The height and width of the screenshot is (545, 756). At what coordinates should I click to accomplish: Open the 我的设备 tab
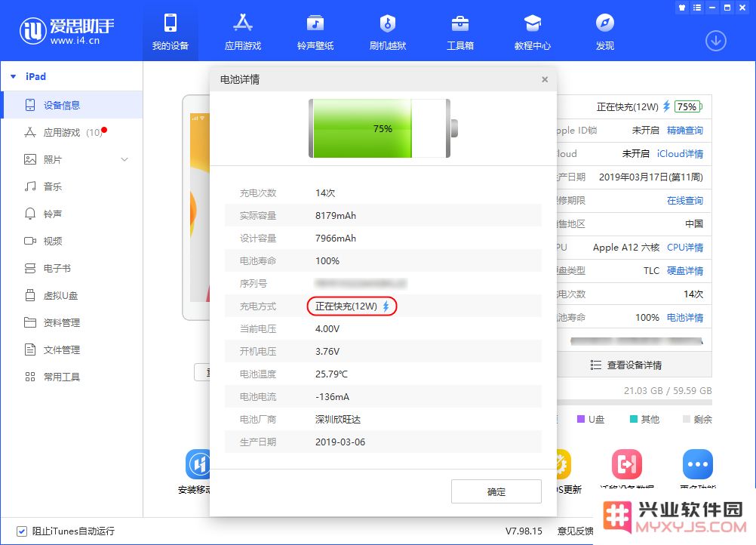[x=171, y=32]
